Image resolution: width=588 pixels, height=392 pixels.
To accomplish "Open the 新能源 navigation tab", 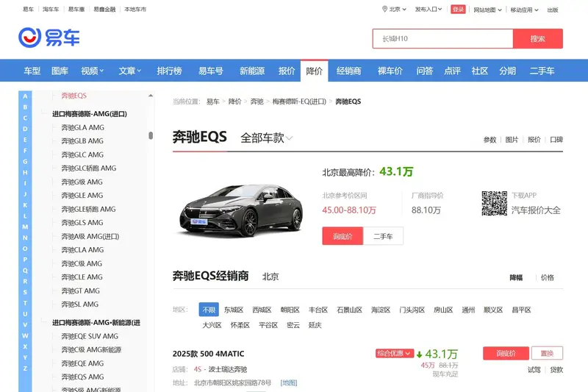I will [252, 71].
